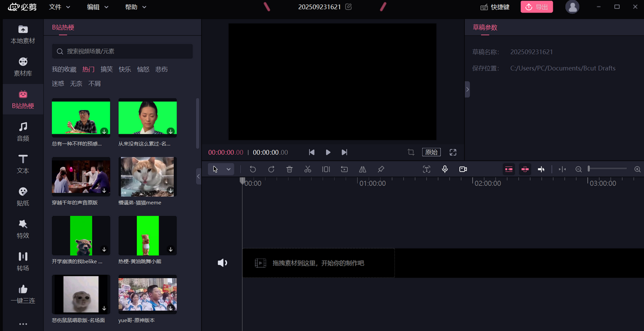Click the split (scissors) tool in timeline toolbar
This screenshot has width=644, height=331.
[307, 169]
